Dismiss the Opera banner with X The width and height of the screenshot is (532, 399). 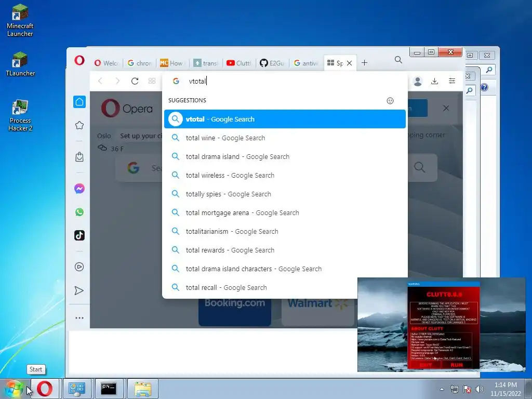(x=446, y=108)
